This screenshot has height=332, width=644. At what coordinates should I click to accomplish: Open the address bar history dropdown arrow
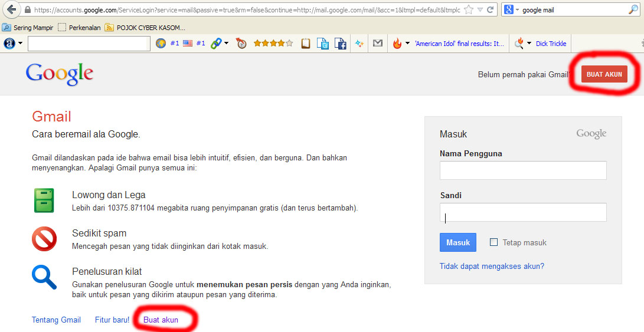(480, 10)
